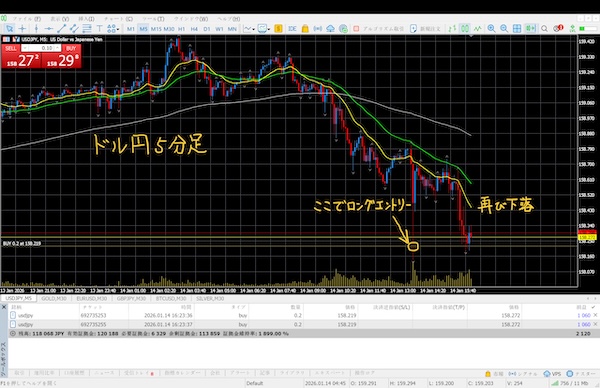This screenshot has height=388, width=600.
Task: Switch chart to M1 timeframe
Action: pyautogui.click(x=130, y=29)
